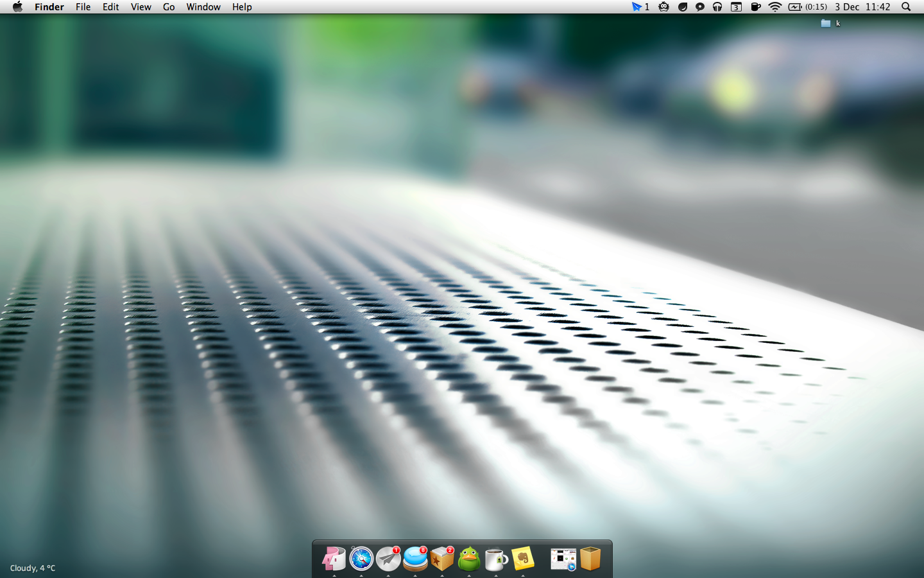Open the blue chat bubble app in Dock
The image size is (924, 578).
tap(415, 559)
